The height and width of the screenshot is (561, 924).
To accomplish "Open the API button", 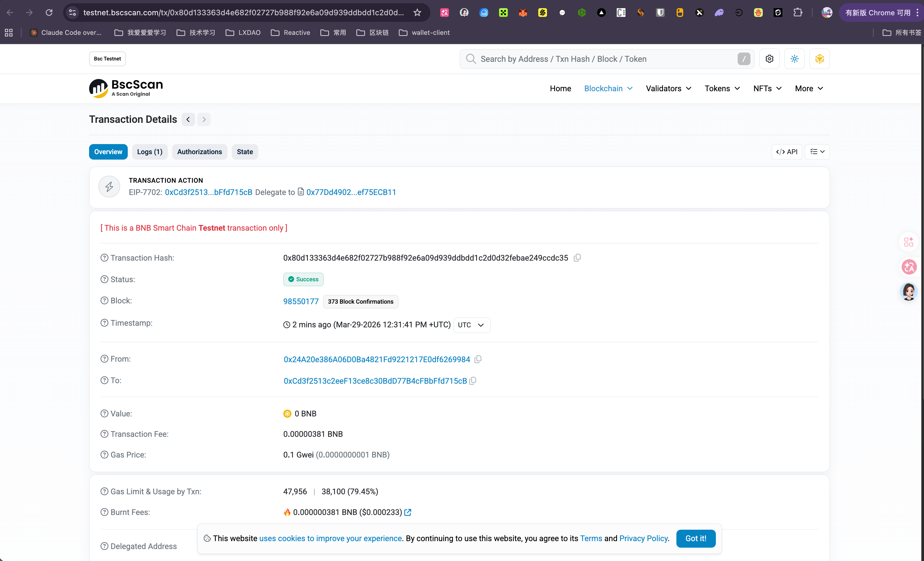I will click(x=787, y=152).
